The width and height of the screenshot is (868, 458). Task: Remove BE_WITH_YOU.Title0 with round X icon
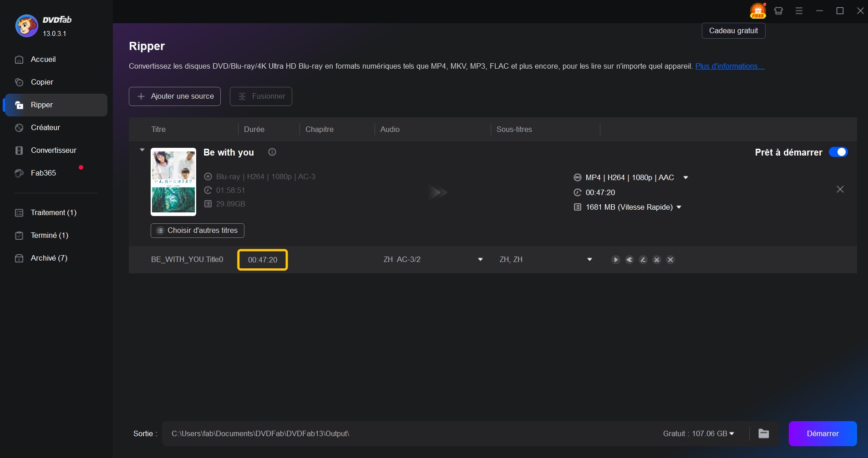pyautogui.click(x=670, y=260)
